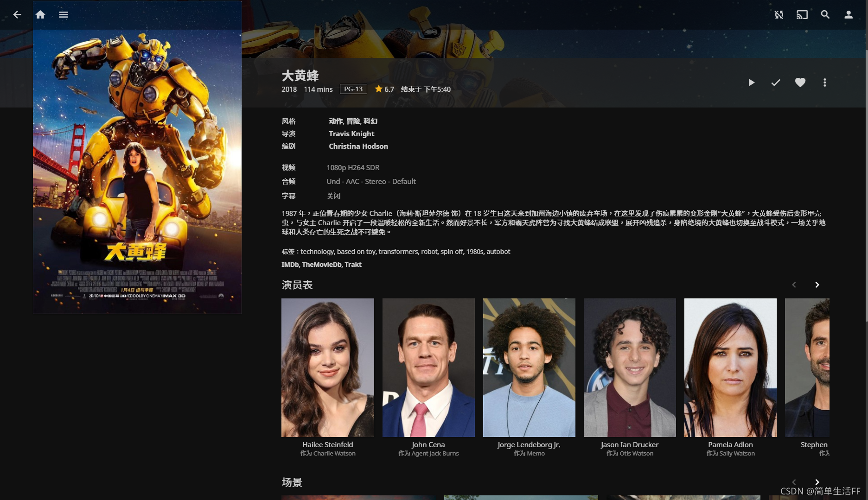Screen dimensions: 868x500
Task: Select the 作为 Agent Jack Burns role text
Action: (428, 453)
